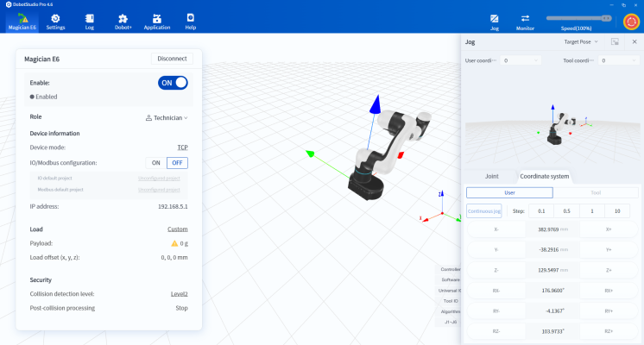
Task: Select the Tool coordinate tab
Action: (596, 192)
